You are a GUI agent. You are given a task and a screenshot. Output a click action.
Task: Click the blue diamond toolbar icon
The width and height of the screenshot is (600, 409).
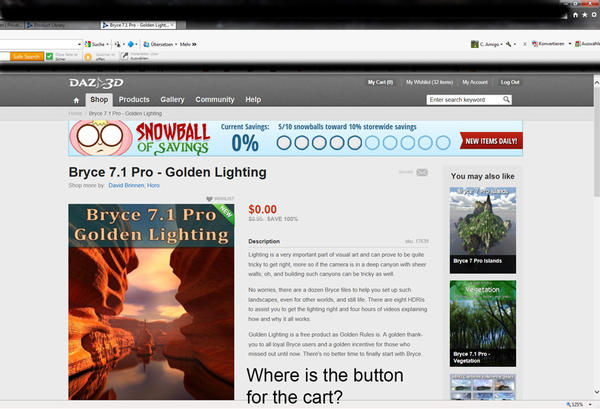[130, 44]
